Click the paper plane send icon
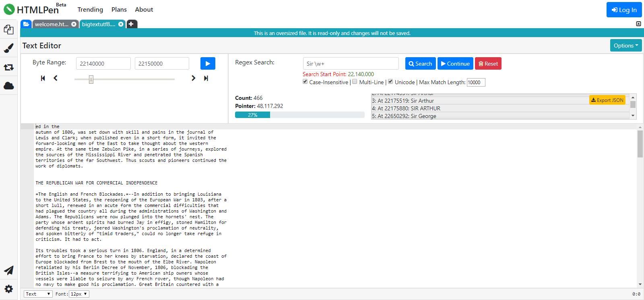 [8, 270]
